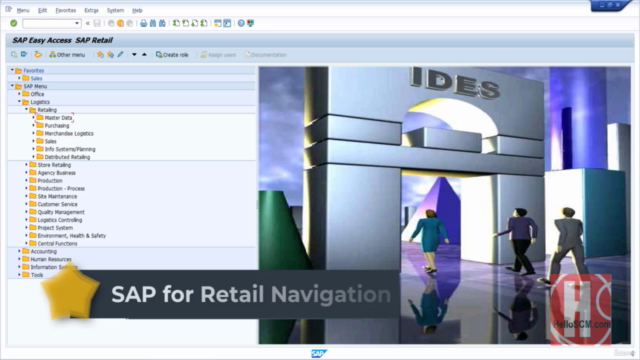Click the orange Log off icon

pyautogui.click(x=120, y=23)
